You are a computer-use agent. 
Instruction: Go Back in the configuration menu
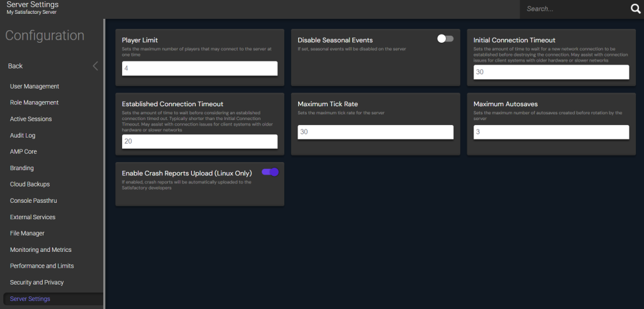point(16,66)
